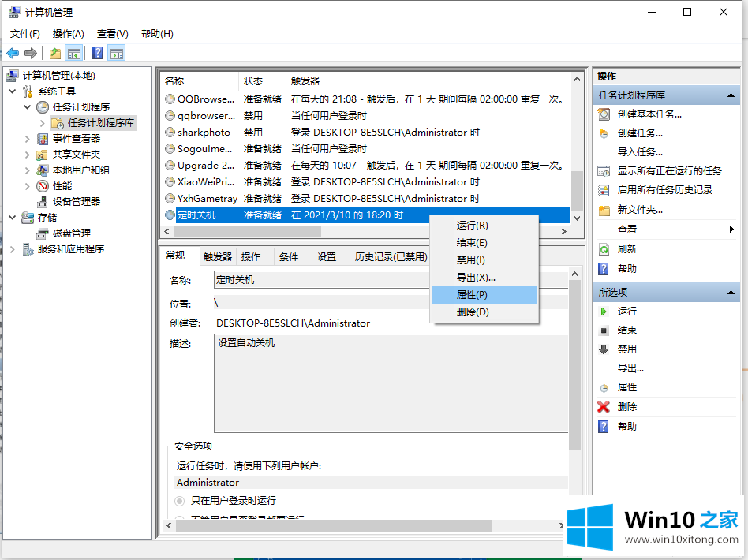748x560 pixels.
Task: Toggle the console tree pane toolbar icon
Action: click(x=74, y=53)
